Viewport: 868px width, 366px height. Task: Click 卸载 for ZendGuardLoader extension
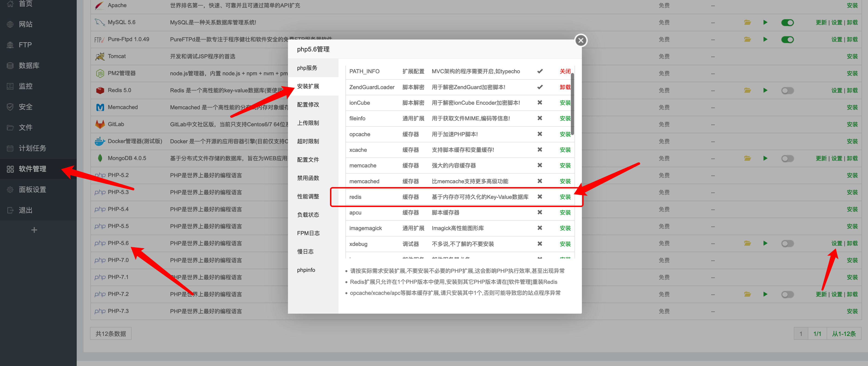point(565,87)
